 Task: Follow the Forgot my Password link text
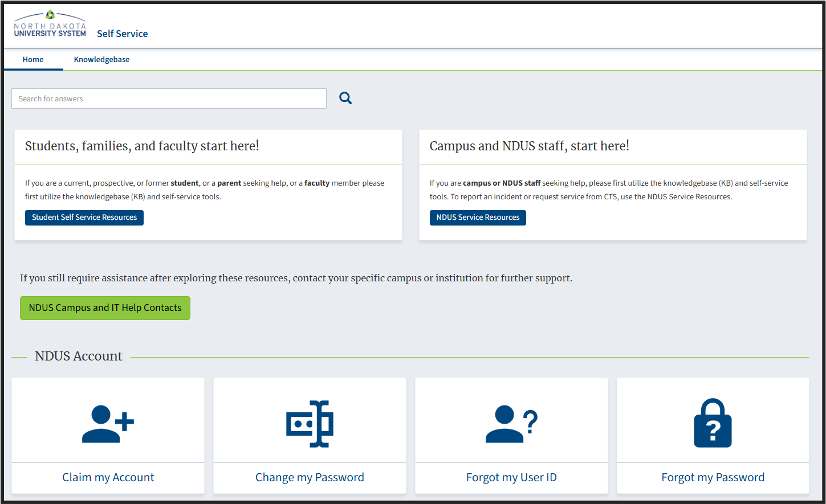coord(713,477)
